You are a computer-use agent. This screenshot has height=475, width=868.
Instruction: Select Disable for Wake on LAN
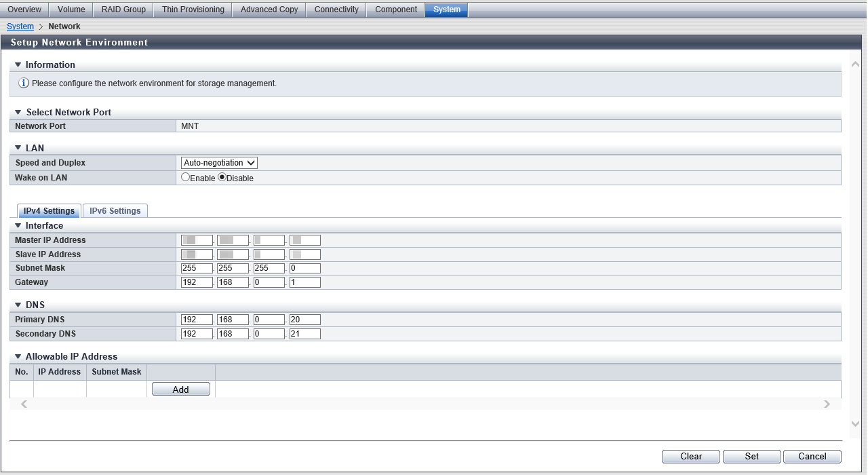(222, 178)
